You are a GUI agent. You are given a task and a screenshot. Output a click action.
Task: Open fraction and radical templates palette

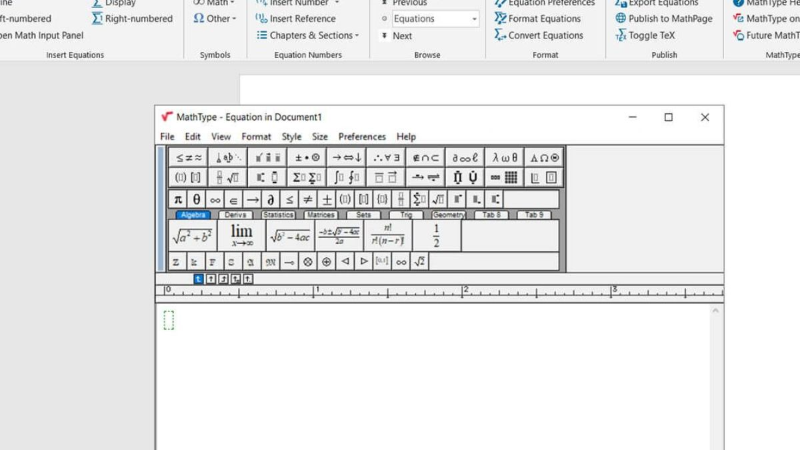click(x=228, y=178)
